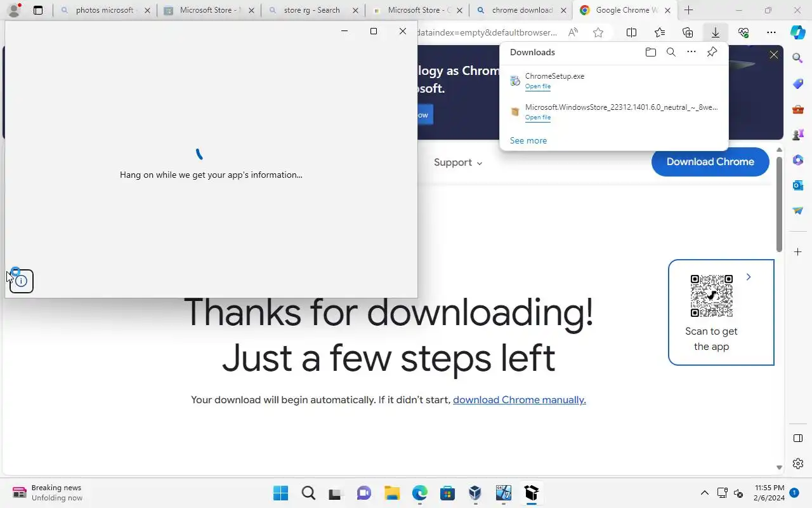Close the photos microsoft tab
This screenshot has height=508, width=812.
click(x=147, y=10)
